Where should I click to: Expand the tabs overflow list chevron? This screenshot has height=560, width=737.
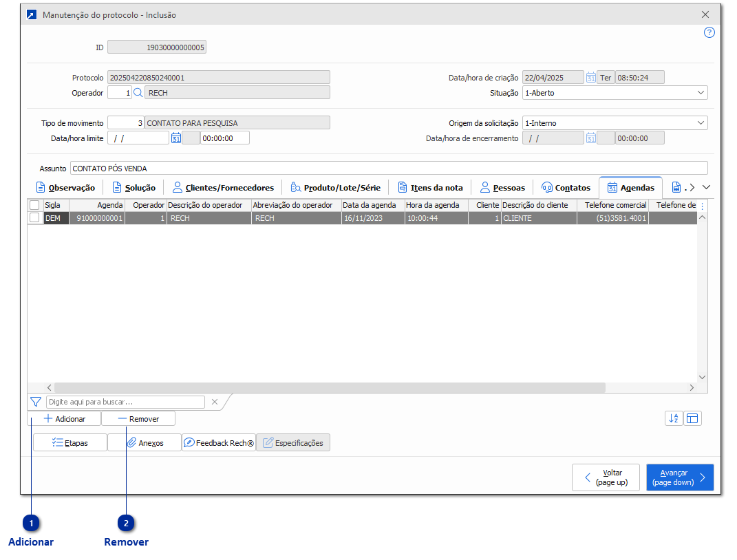click(706, 187)
